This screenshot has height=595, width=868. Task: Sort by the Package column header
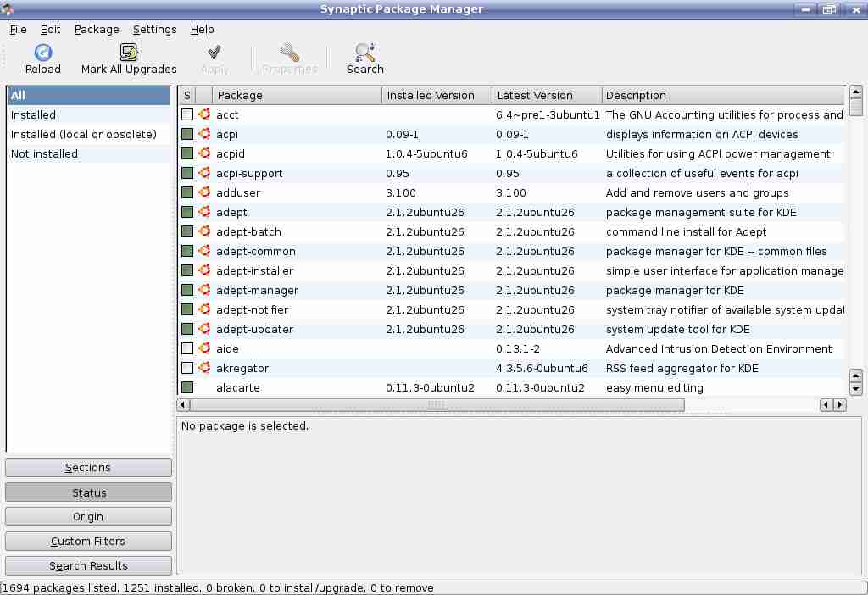click(x=298, y=95)
